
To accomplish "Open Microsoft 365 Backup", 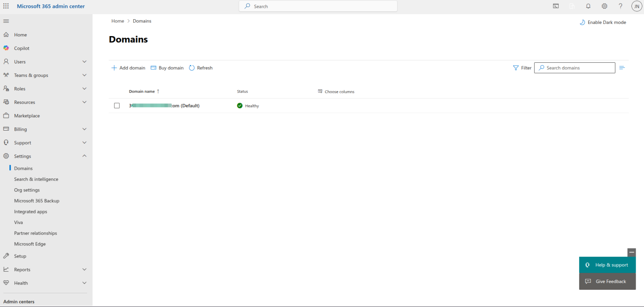I will pos(36,201).
